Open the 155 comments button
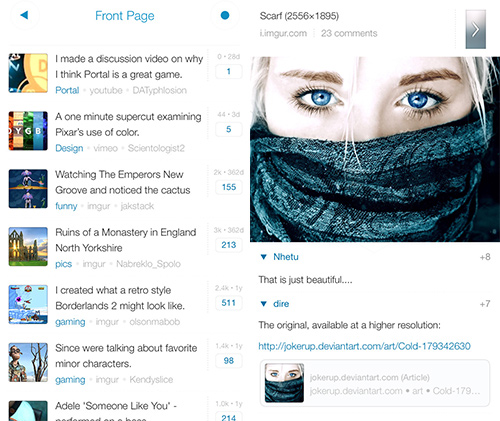Viewport: 500px width, 421px height. point(229,187)
